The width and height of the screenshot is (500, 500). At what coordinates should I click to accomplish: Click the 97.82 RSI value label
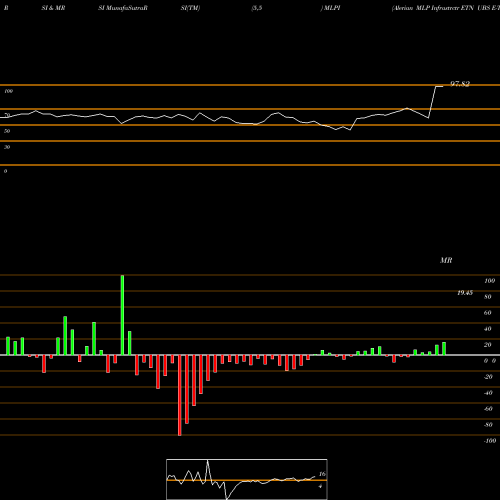point(460,84)
